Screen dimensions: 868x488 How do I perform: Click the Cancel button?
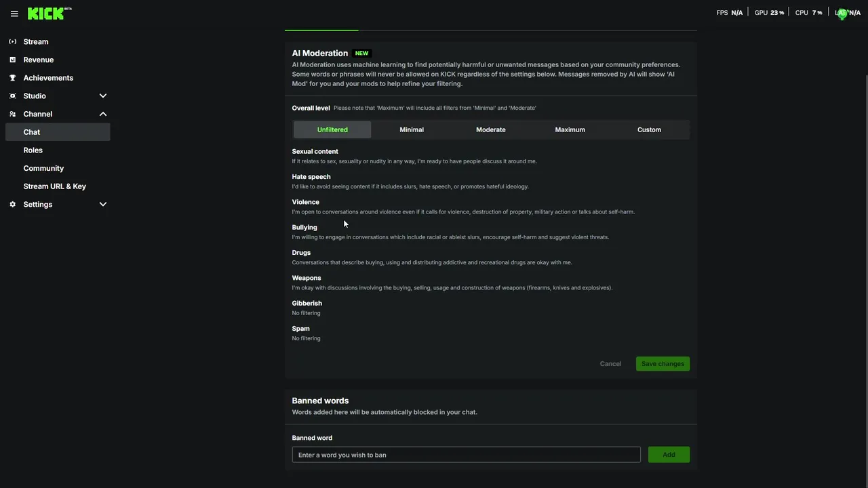610,364
